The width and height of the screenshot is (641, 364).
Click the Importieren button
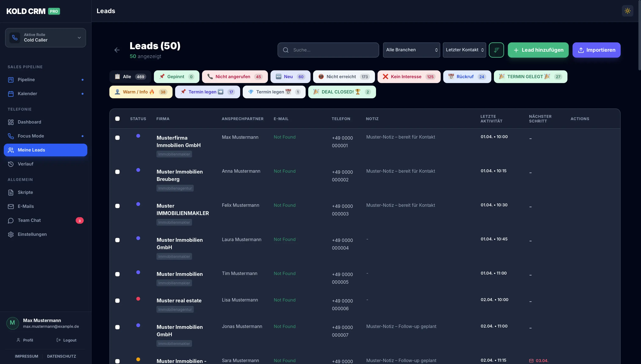tap(596, 50)
